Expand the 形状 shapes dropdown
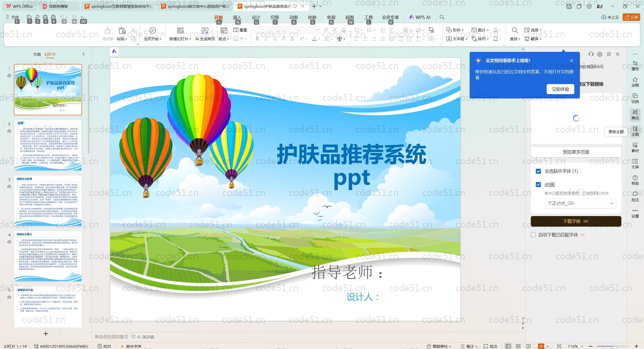This screenshot has height=349, width=644. coord(462,30)
